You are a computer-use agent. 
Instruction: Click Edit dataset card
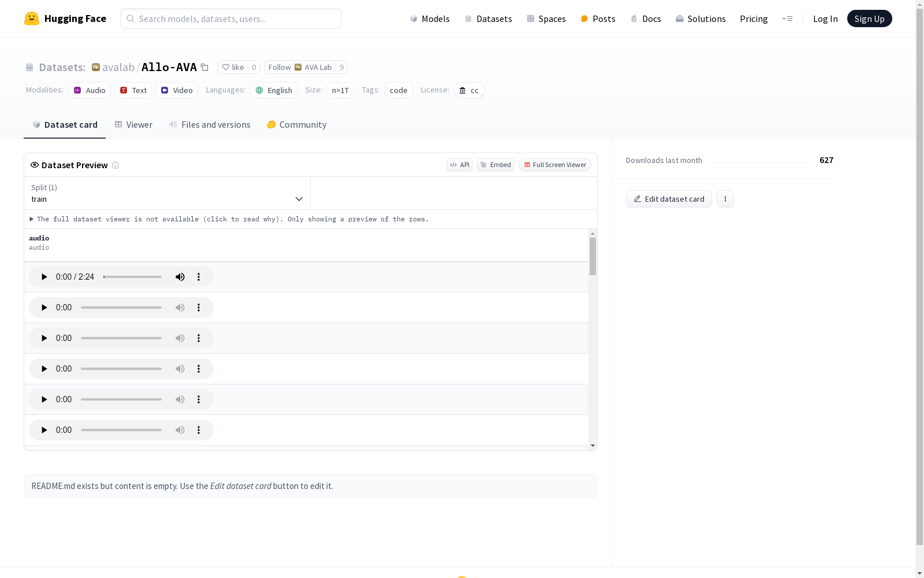click(669, 199)
